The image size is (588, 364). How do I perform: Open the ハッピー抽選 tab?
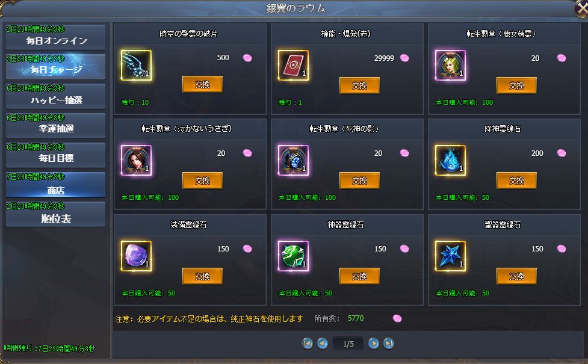point(56,96)
